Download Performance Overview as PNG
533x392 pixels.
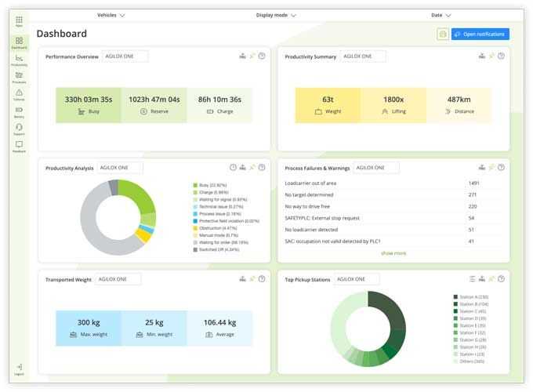pyautogui.click(x=242, y=56)
